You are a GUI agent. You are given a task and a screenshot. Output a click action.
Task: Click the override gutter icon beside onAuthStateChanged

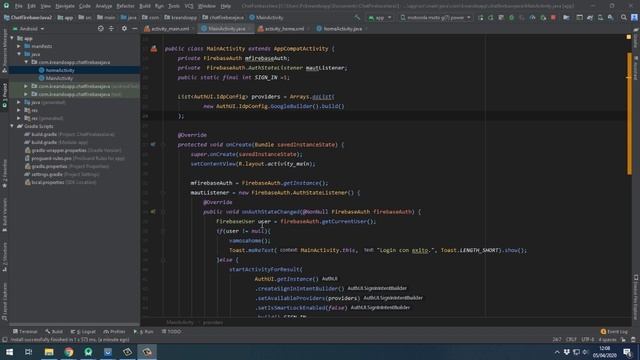(x=153, y=211)
